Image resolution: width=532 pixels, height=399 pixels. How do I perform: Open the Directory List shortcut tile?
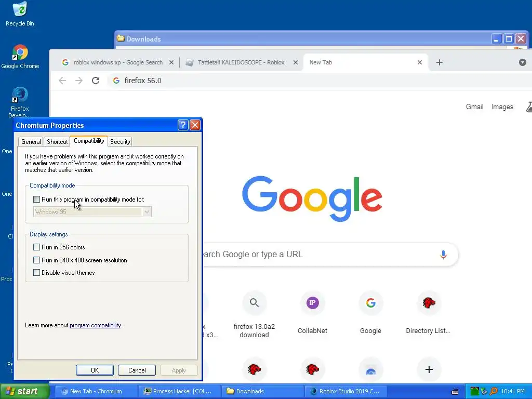429,313
